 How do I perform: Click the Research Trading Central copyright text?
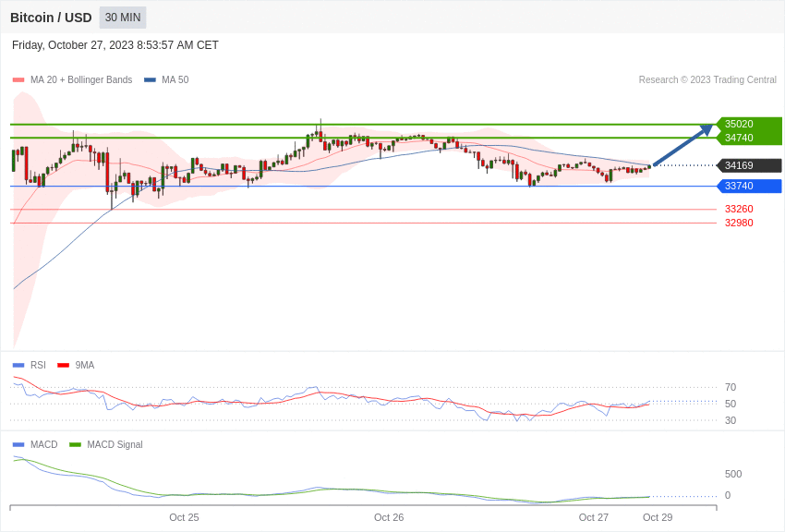tap(707, 80)
